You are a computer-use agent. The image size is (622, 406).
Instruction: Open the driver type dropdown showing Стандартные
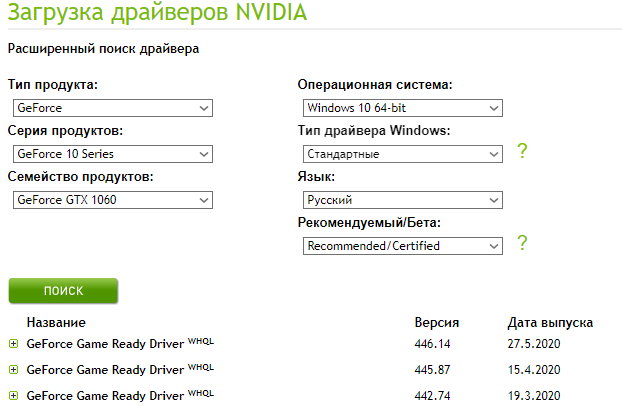(403, 154)
